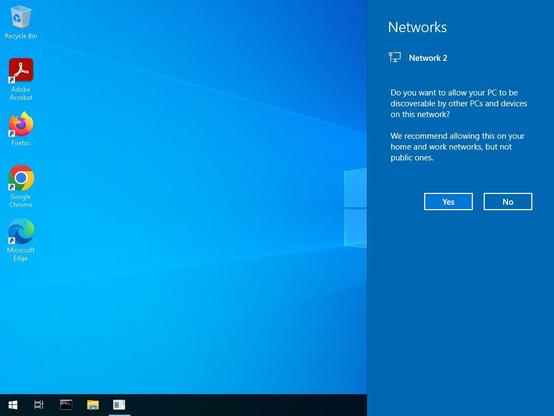Image resolution: width=554 pixels, height=416 pixels.
Task: Open File Explorer from the taskbar
Action: point(93,405)
